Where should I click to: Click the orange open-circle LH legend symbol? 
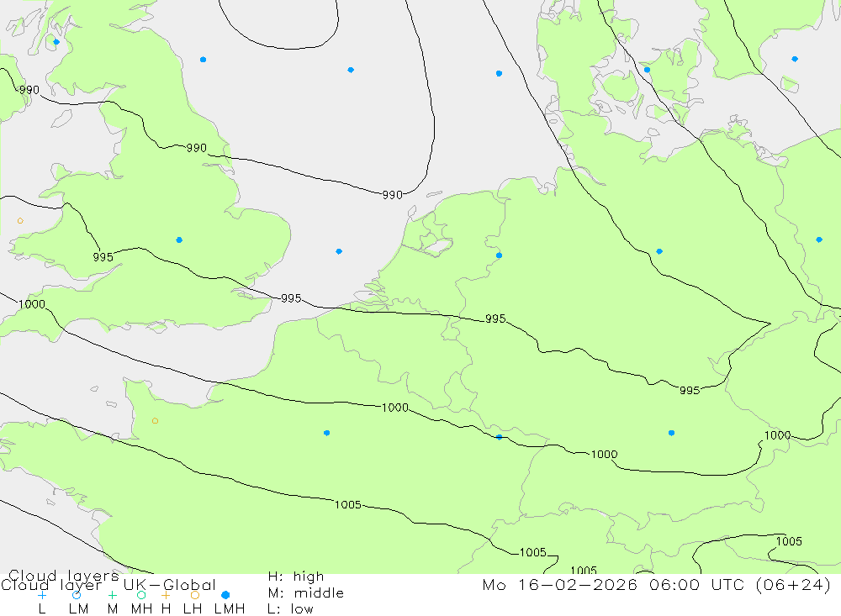195,595
